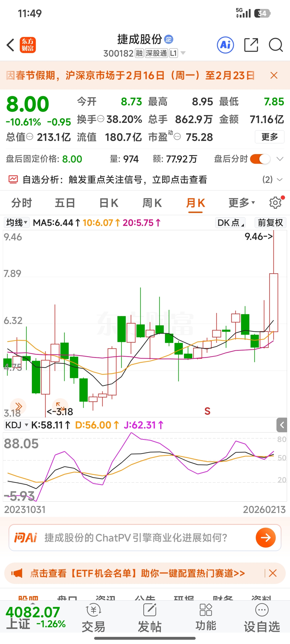Tap the 自选分析 chart icon
Image resolution: width=290 pixels, height=644 pixels.
coord(13,180)
